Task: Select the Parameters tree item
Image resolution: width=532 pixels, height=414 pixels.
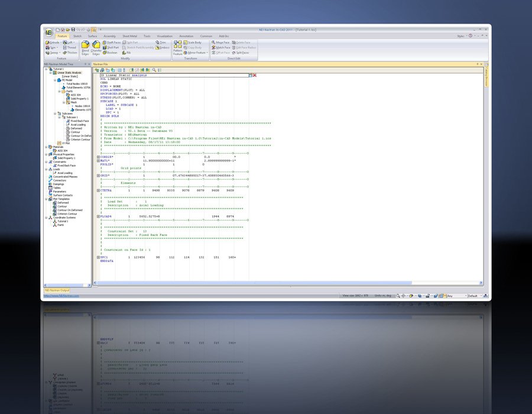Action: pyautogui.click(x=59, y=192)
